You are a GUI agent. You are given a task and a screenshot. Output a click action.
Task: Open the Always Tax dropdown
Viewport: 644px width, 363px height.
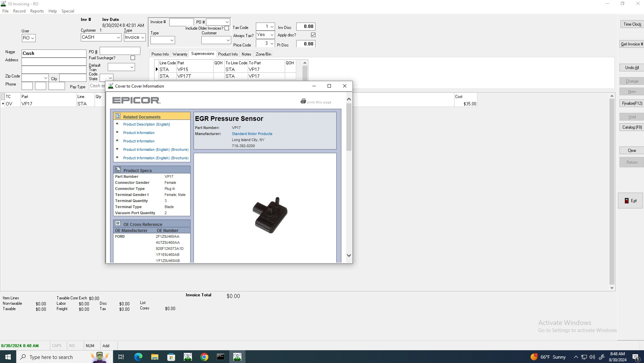[x=272, y=35]
